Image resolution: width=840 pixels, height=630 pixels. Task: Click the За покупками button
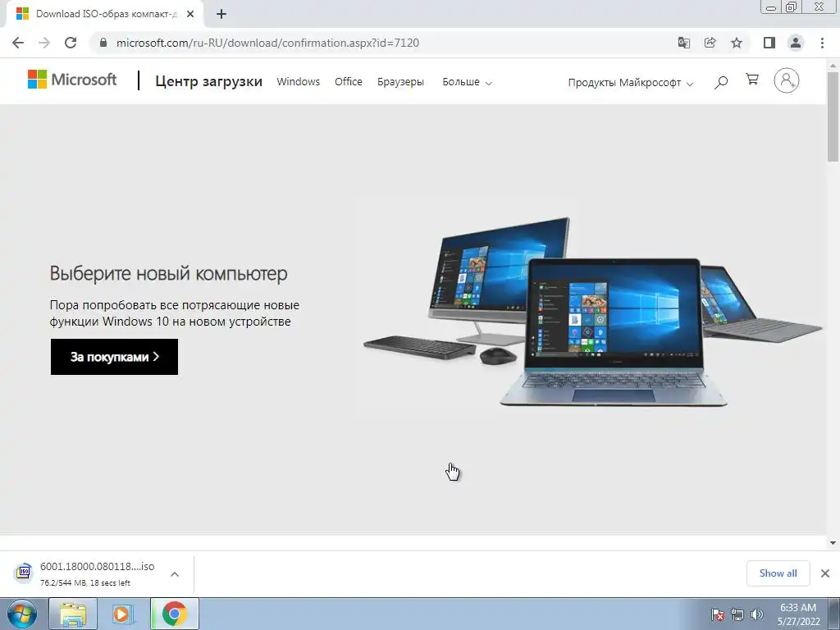(x=114, y=357)
